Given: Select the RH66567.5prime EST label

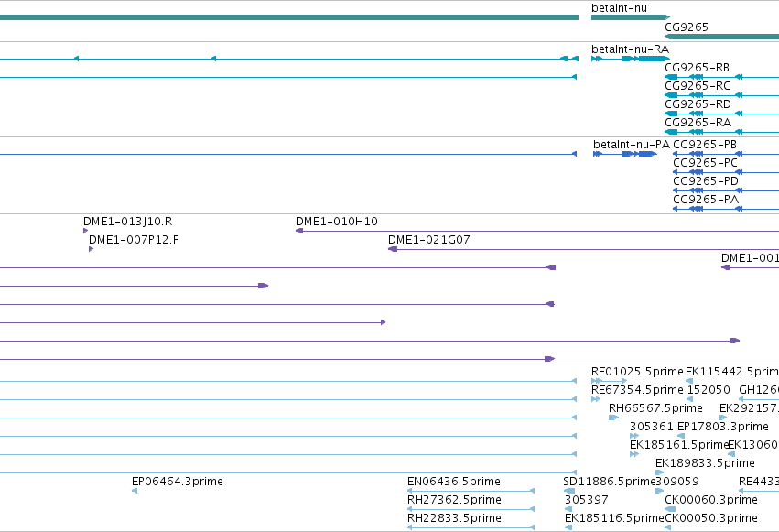Looking at the screenshot, I should pyautogui.click(x=655, y=408).
